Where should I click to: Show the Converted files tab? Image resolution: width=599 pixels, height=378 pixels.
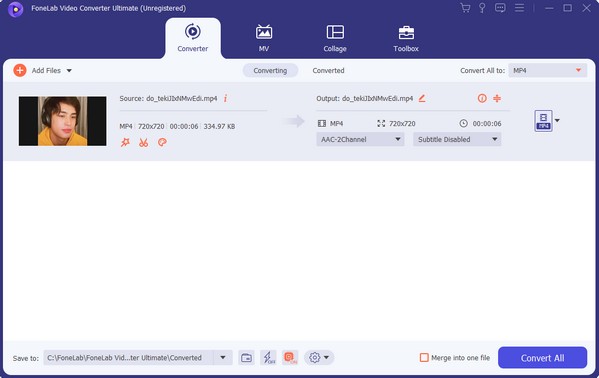pos(328,70)
